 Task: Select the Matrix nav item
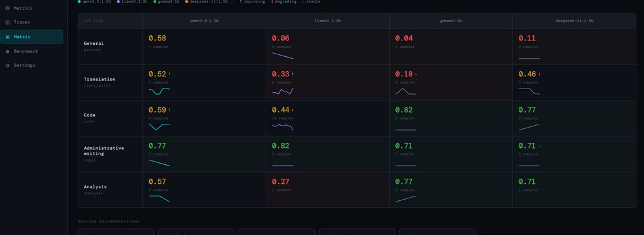click(x=32, y=37)
